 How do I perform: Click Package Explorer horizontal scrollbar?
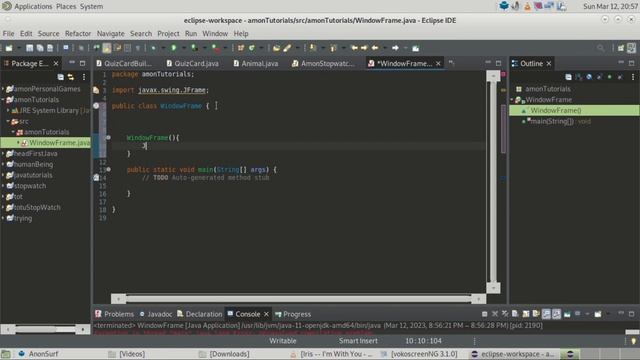click(x=45, y=329)
